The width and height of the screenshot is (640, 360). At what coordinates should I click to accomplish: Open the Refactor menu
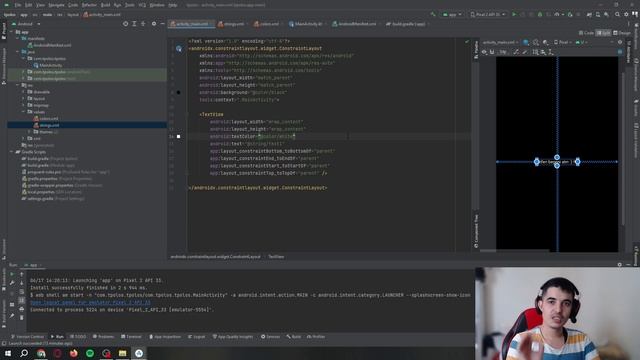point(89,5)
